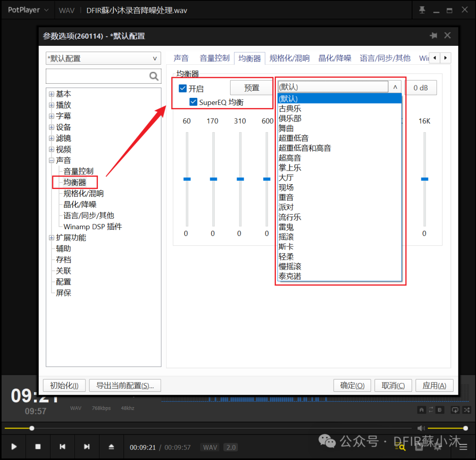Skip to the next file

(87, 447)
